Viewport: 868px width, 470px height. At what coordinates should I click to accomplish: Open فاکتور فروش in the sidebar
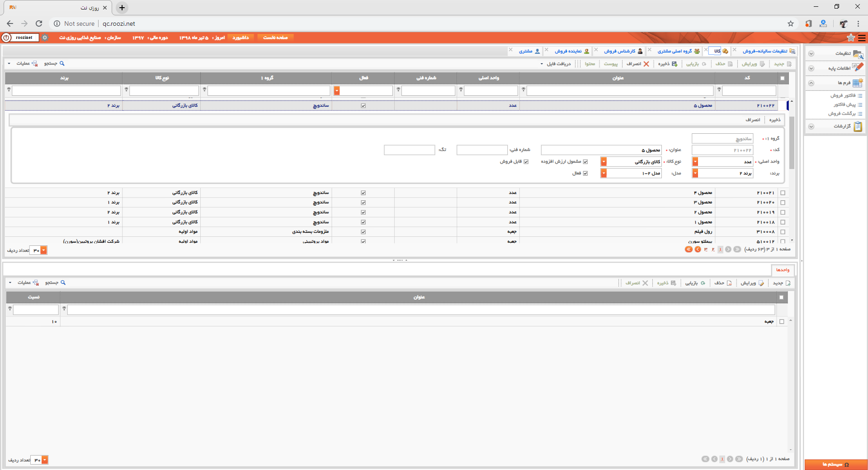click(843, 96)
